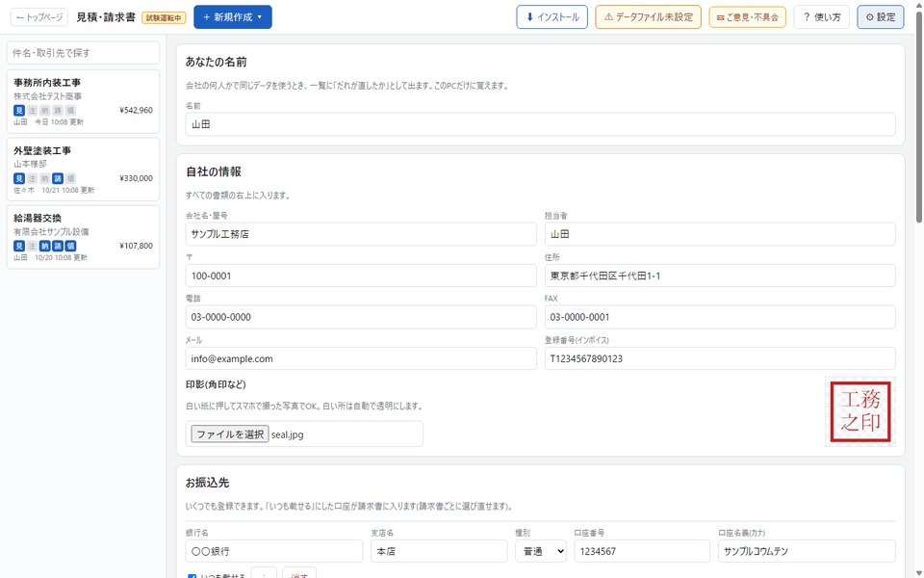Click the 自社の情報 section heading
Screen dimensions: 924x578
[214, 171]
